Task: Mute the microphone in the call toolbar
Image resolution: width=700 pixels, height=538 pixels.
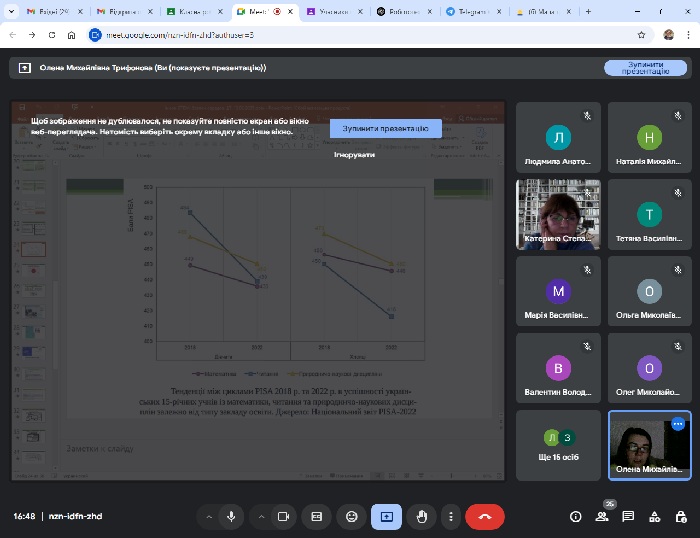Action: tap(231, 516)
